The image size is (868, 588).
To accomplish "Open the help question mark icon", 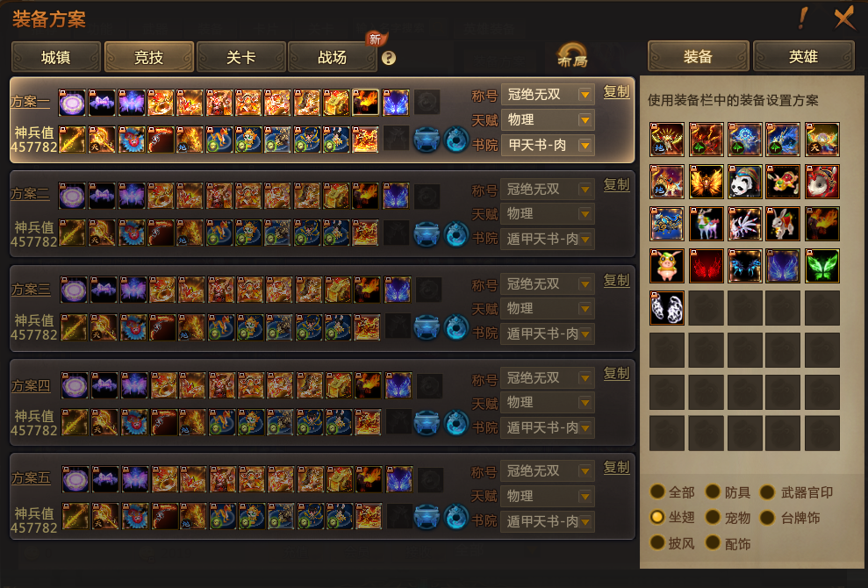I will (389, 58).
